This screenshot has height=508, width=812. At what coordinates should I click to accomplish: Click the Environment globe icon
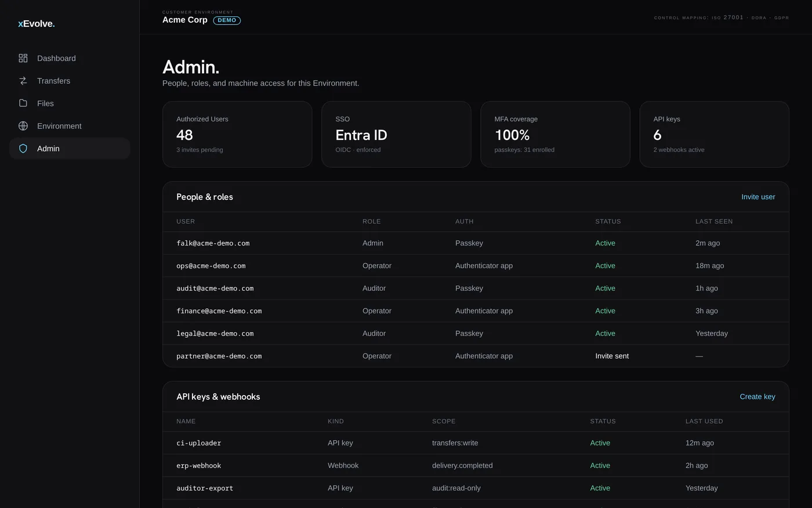23,126
